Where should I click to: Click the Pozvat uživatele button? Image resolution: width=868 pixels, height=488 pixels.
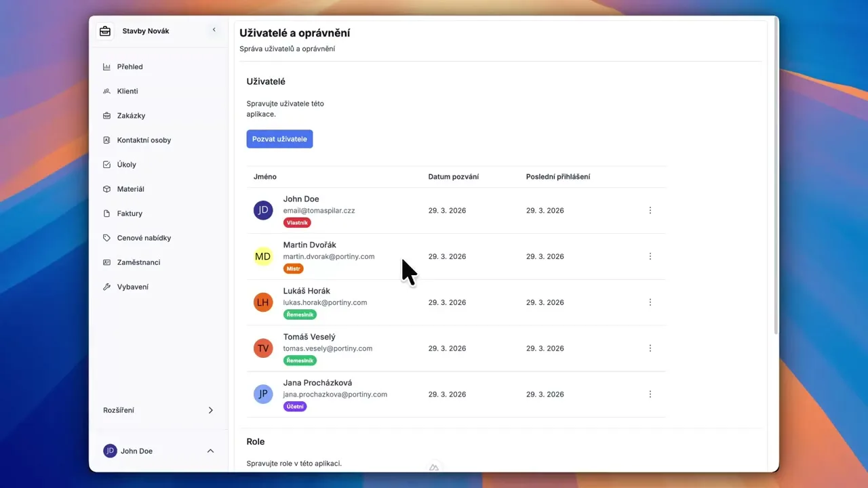(279, 138)
